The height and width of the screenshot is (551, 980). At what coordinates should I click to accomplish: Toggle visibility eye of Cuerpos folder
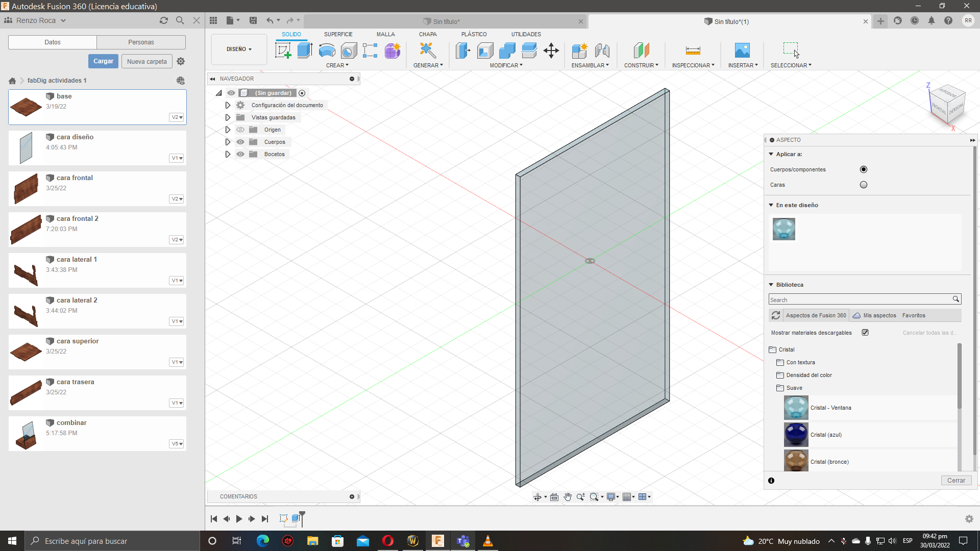point(240,142)
